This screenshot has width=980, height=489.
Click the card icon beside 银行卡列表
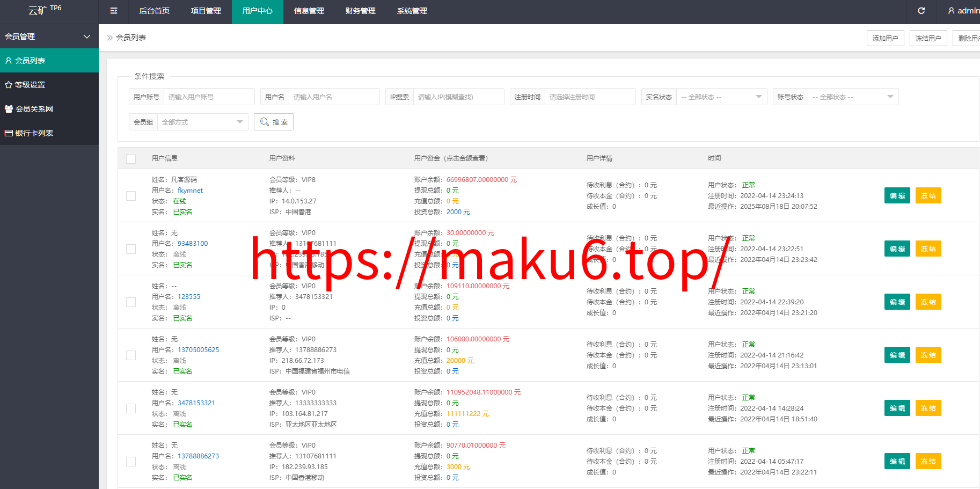(x=9, y=133)
